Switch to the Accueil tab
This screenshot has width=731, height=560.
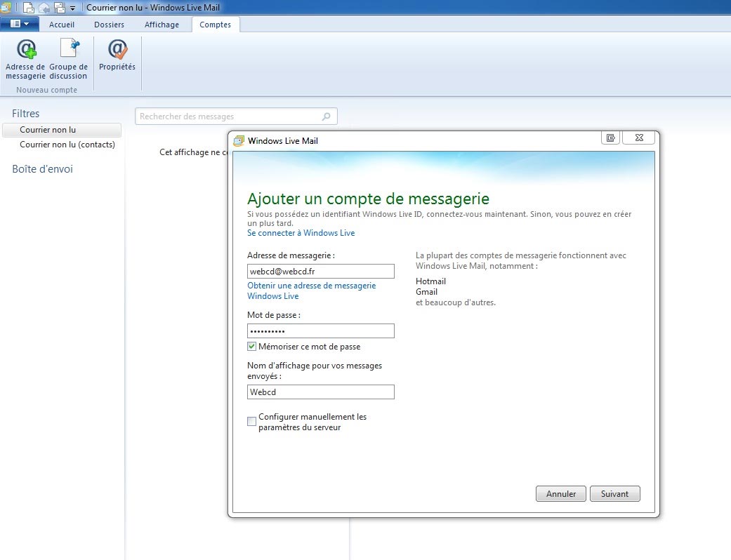click(62, 25)
